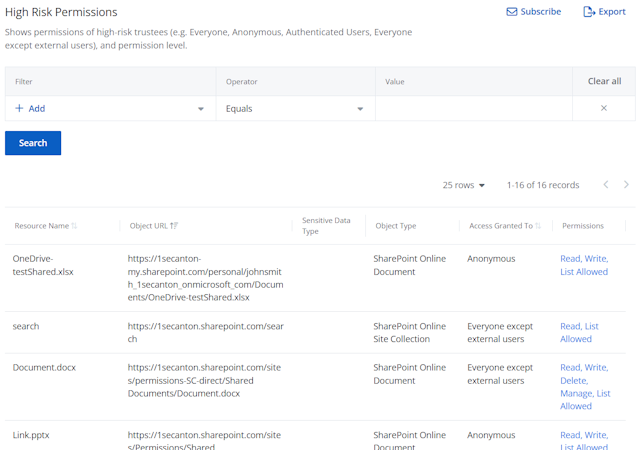
Task: Open permissions link for Document.docx
Action: pos(585,387)
